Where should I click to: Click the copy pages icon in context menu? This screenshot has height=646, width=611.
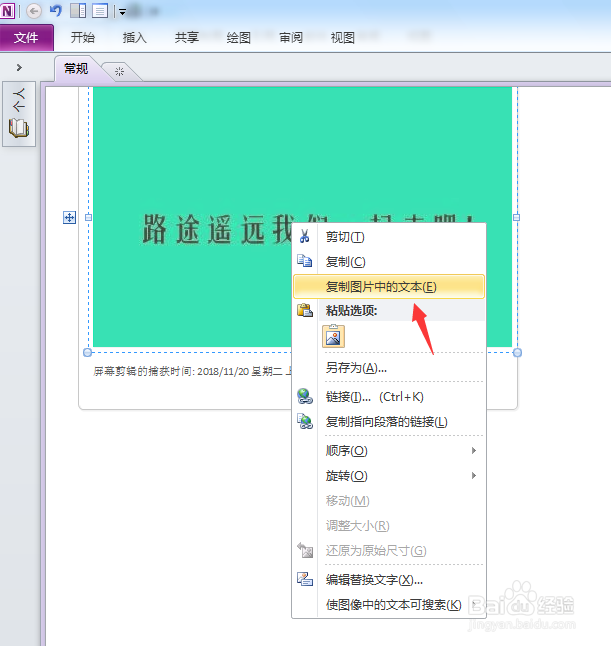(x=305, y=261)
